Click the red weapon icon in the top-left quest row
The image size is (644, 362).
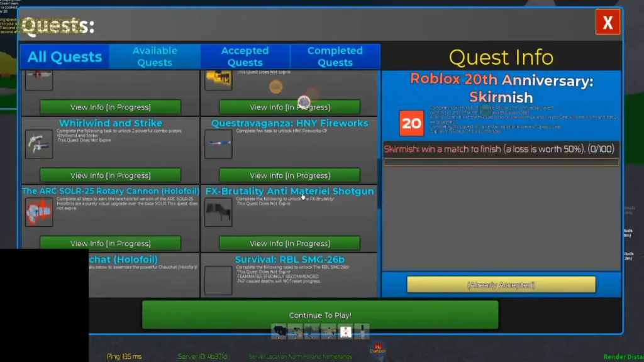39,79
